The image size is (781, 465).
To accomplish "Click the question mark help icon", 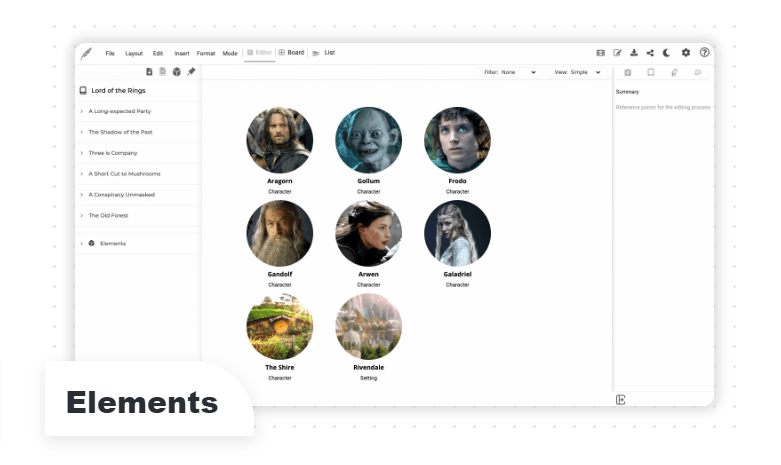I will (704, 52).
